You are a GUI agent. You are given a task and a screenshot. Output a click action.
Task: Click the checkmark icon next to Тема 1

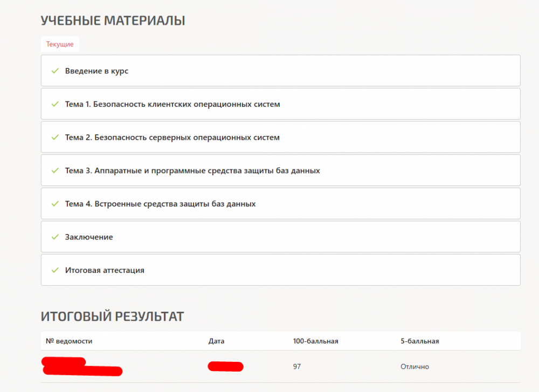tap(54, 104)
